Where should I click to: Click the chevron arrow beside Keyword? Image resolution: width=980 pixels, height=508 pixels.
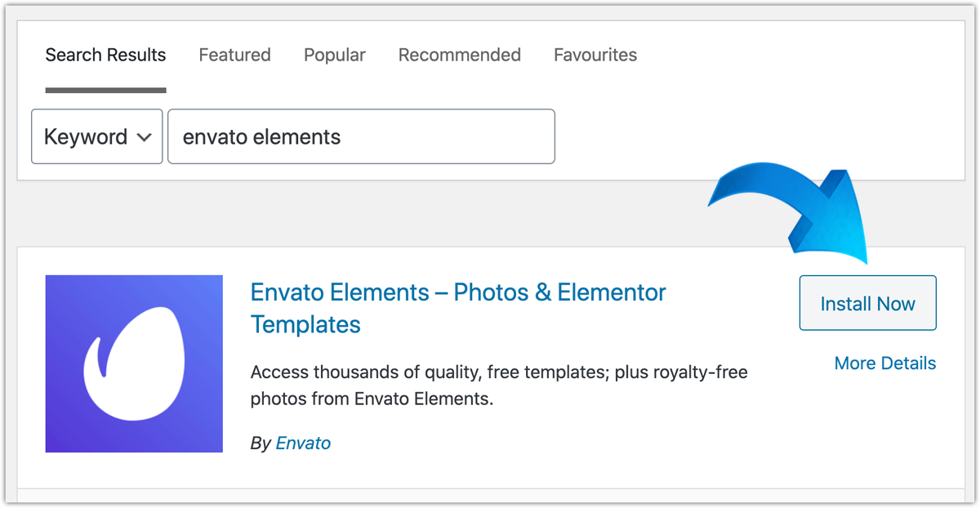coord(145,137)
